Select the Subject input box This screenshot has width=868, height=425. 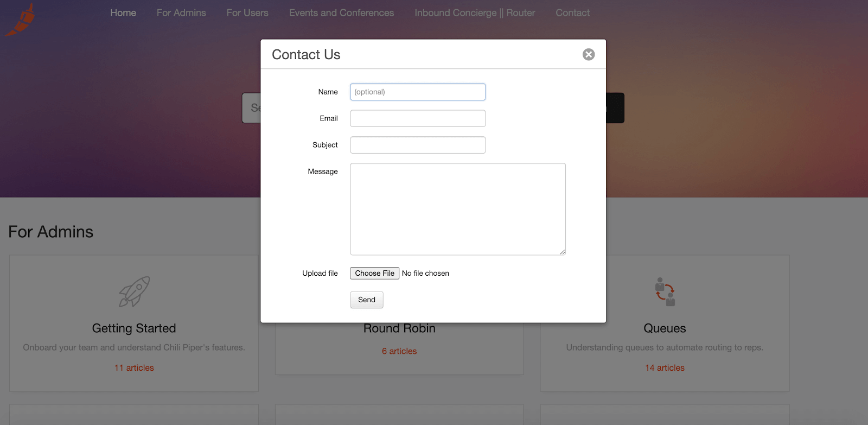[418, 145]
